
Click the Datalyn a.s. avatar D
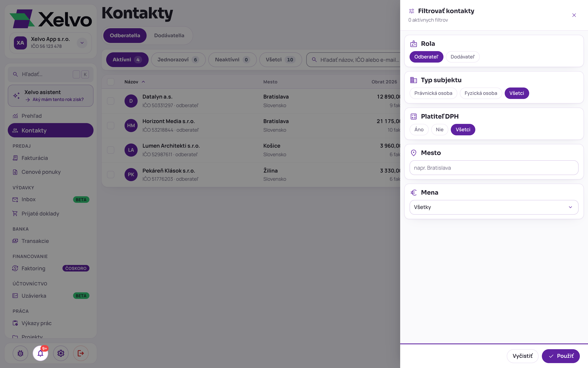click(131, 101)
